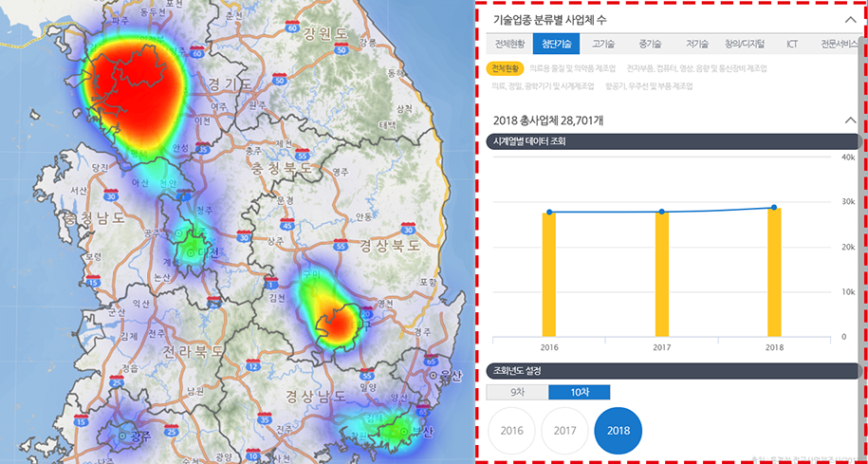Collapse the 2018 총사업체 section chevron
Viewport: 868px width, 464px height.
coord(850,121)
